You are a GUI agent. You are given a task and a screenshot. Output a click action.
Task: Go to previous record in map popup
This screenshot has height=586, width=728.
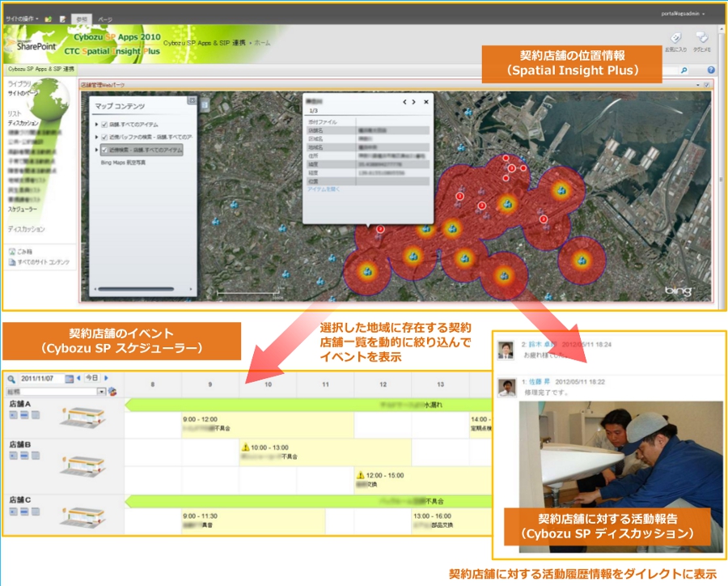405,102
